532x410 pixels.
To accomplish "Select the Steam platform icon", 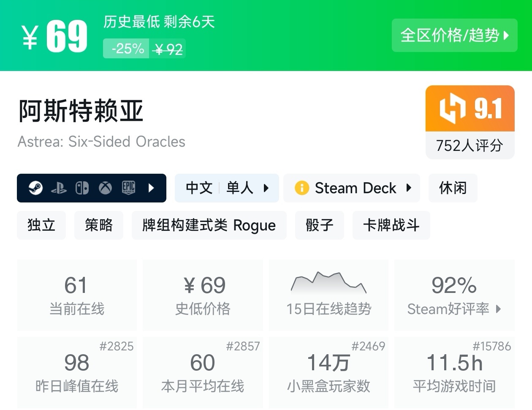I will [x=36, y=188].
